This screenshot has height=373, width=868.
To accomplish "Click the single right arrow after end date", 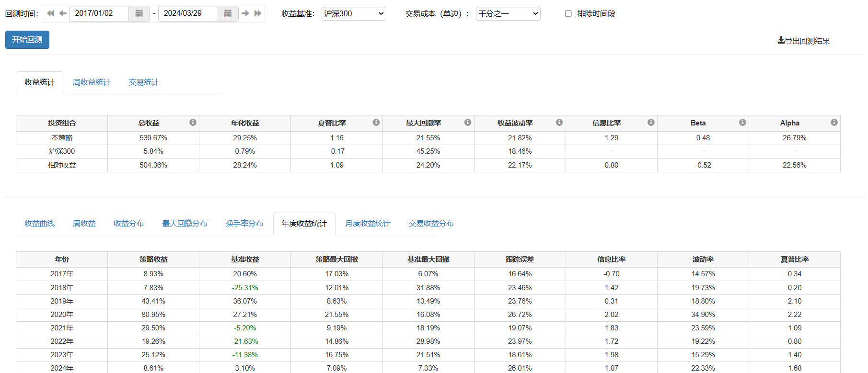I will point(245,13).
